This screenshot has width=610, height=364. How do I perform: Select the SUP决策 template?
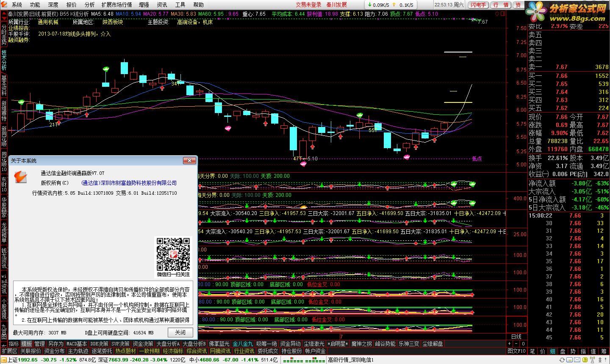tap(120, 344)
